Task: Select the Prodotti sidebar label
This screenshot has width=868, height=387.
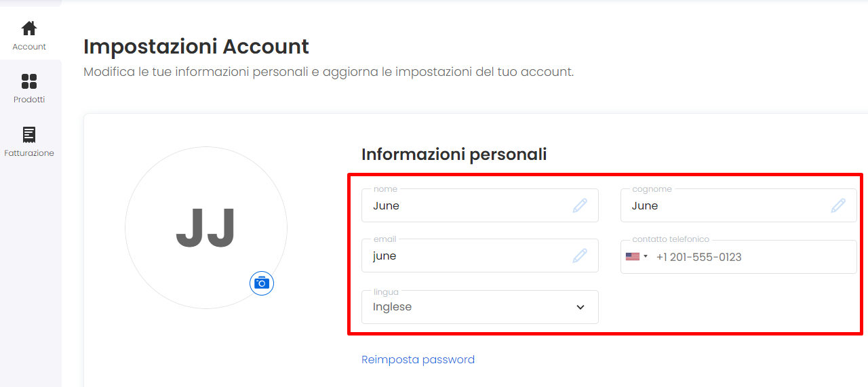Action: (x=29, y=100)
